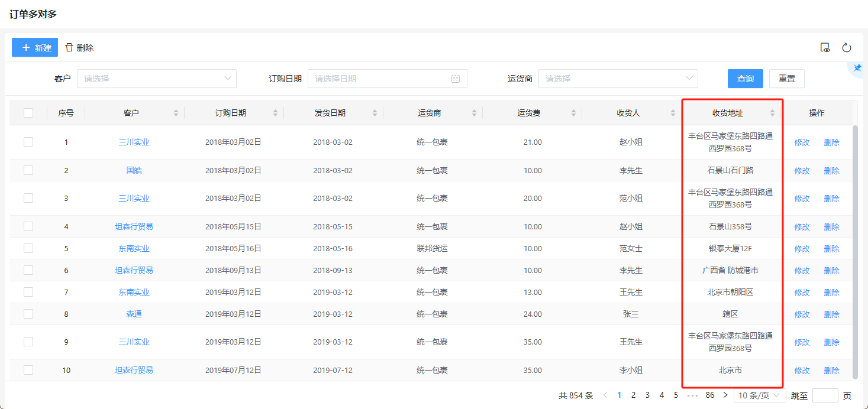Open the column display settings icon
The image size is (868, 409).
(x=825, y=48)
